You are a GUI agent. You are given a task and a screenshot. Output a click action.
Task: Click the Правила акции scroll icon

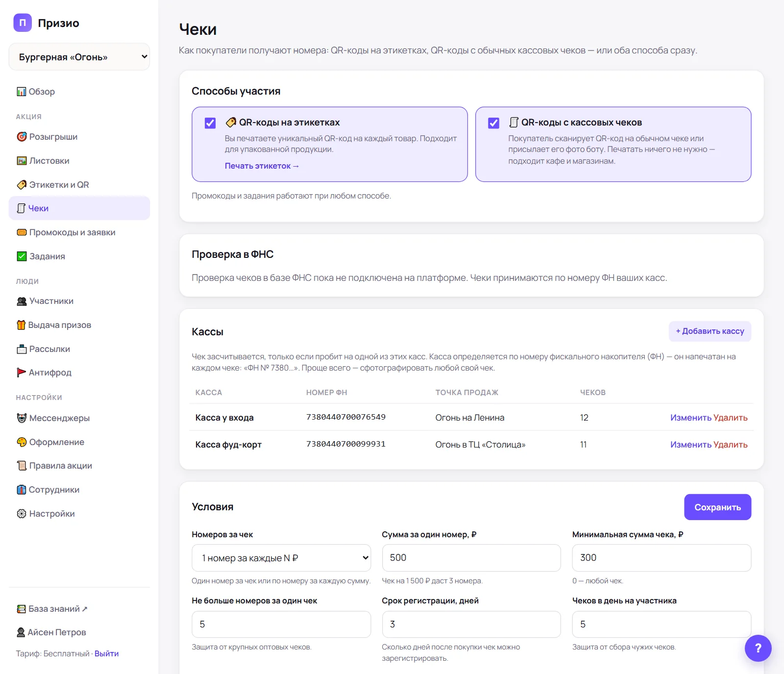pyautogui.click(x=22, y=466)
